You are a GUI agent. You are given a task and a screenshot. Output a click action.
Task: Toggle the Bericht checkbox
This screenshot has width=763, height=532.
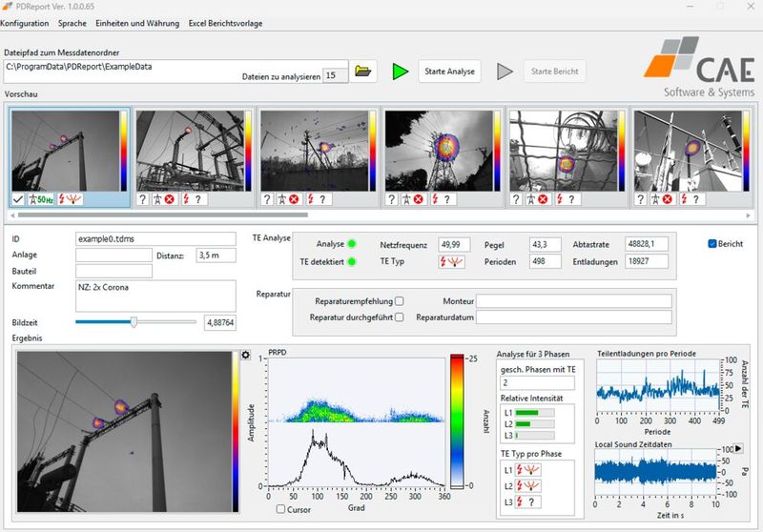point(712,244)
